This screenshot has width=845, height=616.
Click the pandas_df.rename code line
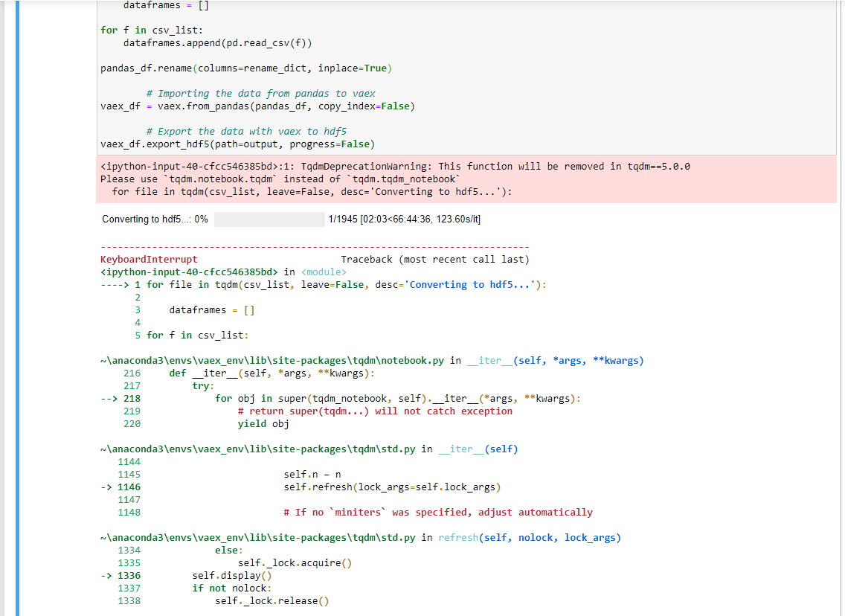(x=245, y=68)
